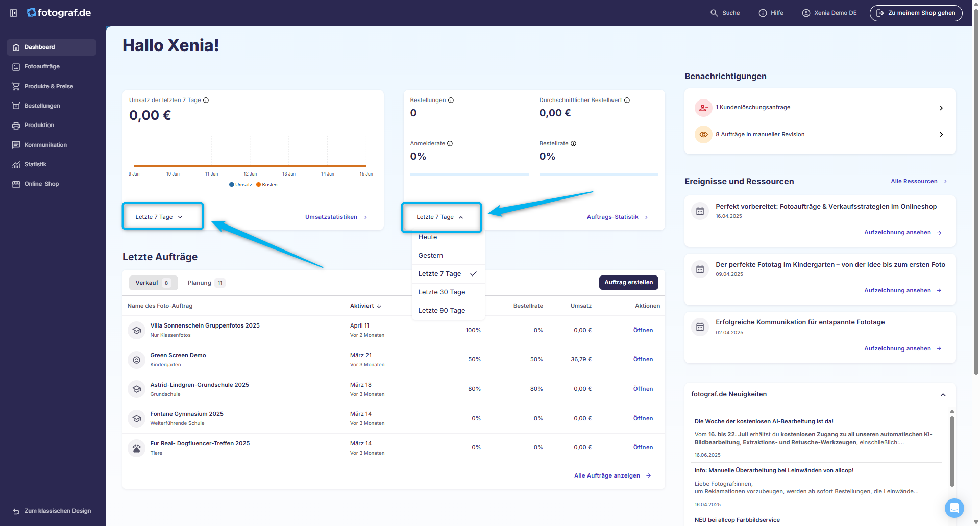Click Auftrag erstellen button
Viewport: 980px width, 526px height.
[629, 282]
